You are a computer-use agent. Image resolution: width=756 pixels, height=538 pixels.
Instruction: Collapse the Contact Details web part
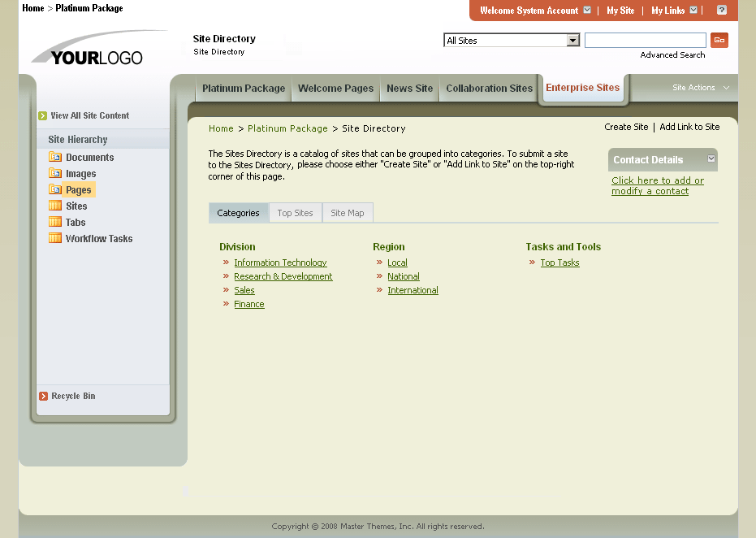point(711,159)
